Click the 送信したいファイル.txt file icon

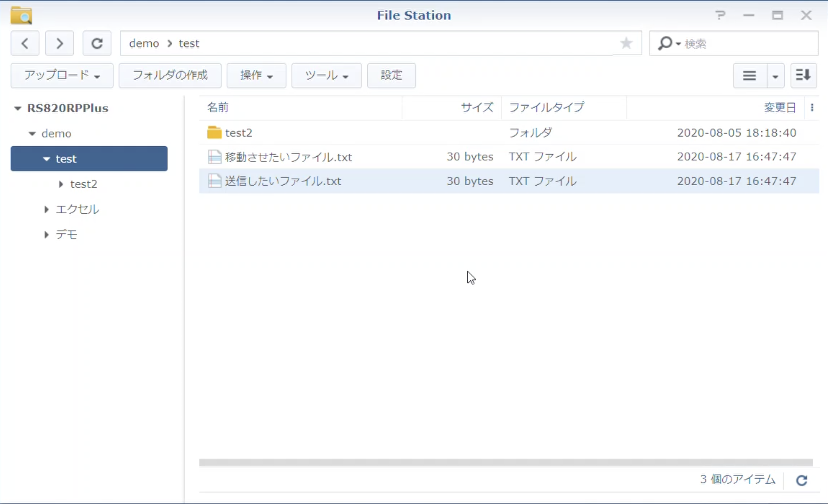click(x=214, y=181)
